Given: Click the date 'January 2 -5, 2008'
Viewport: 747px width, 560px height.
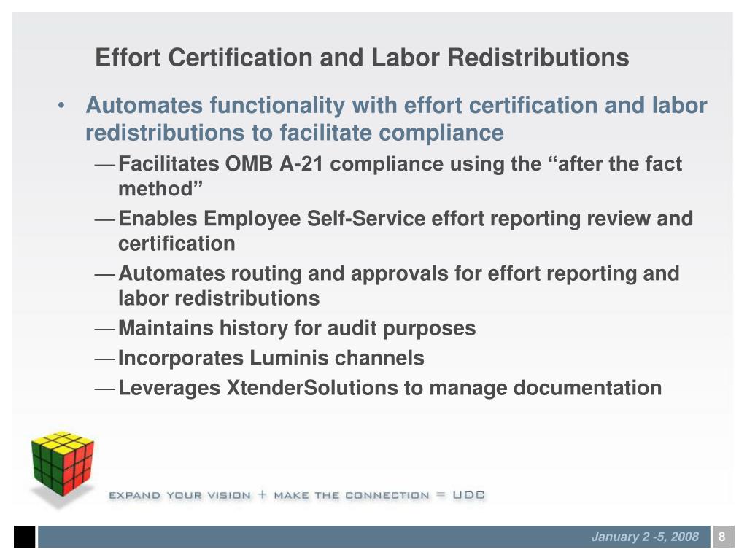Looking at the screenshot, I should pyautogui.click(x=645, y=537).
